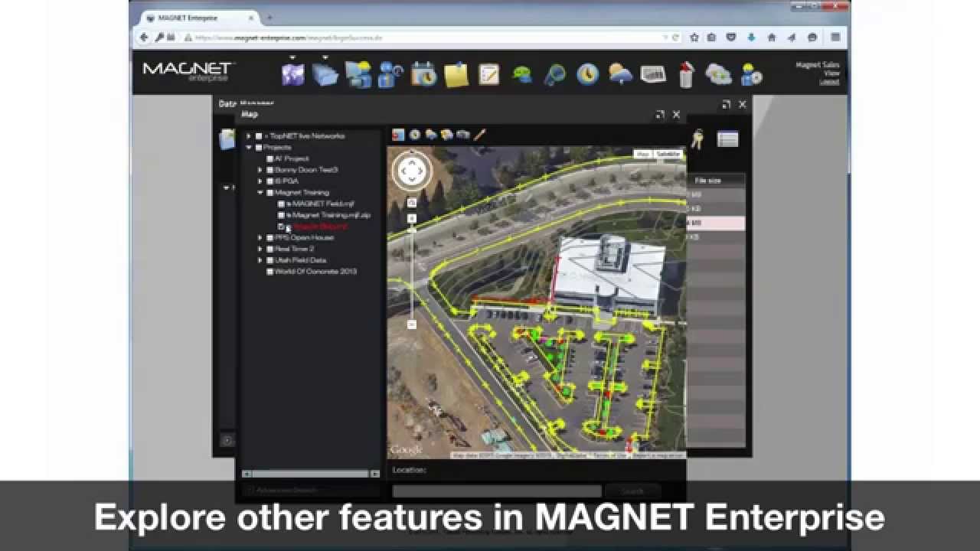Expand the PPS Open House node
This screenshot has width=980, height=551.
[260, 238]
